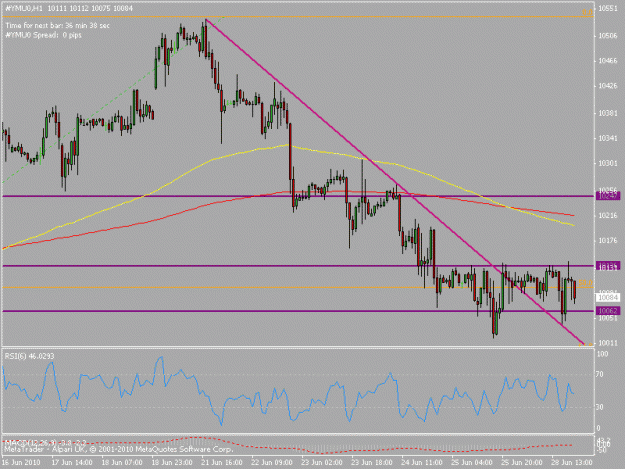This screenshot has width=625, height=469.
Task: Click the '17 Jun 14:00' time label
Action: point(72,462)
